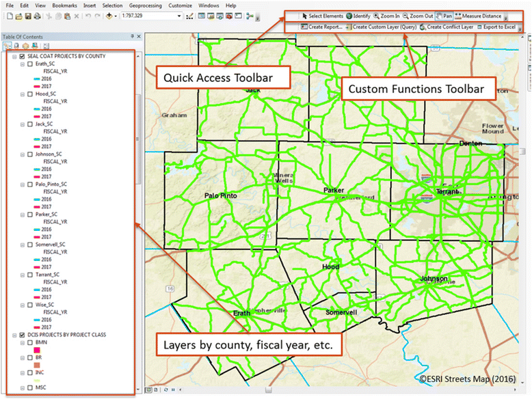This screenshot has width=532, height=399.
Task: Open the Bookmarks menu
Action: pos(64,5)
